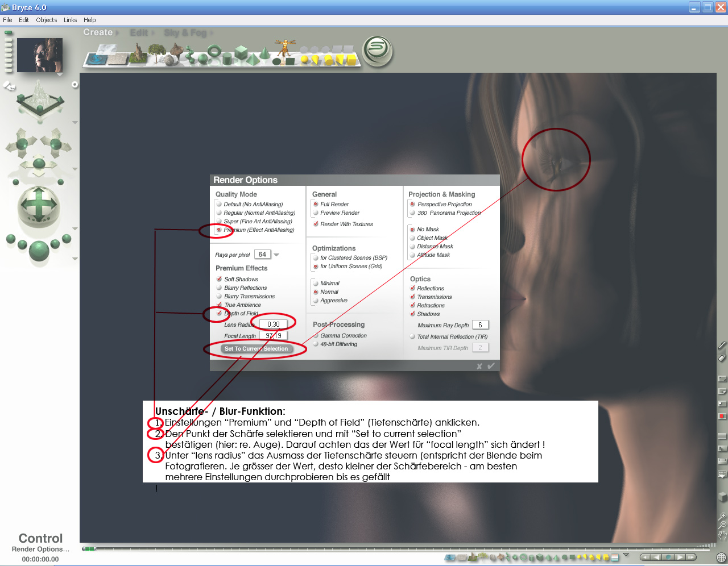Select the zoom magnifier tool on right edge
The image size is (728, 566).
coord(722,517)
